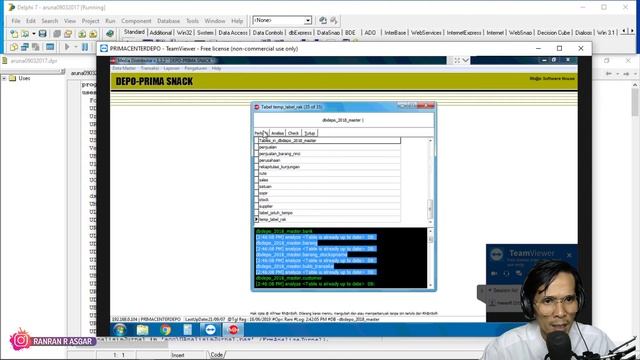Screen dimensions: 640x360
Task: Click the Remove file from project icon
Action: pos(93,34)
